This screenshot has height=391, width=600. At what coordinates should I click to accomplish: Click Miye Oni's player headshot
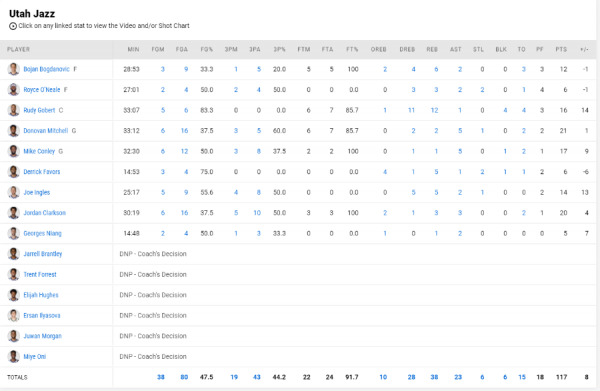coord(13,356)
